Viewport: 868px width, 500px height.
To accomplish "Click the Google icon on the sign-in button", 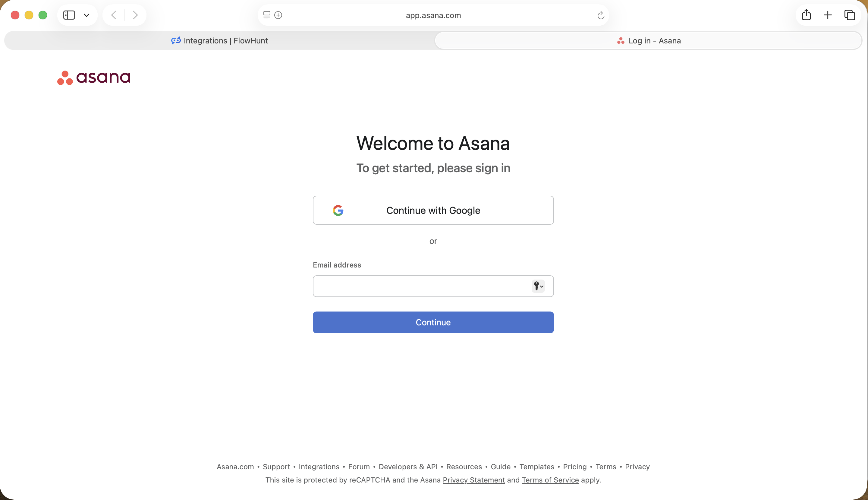I will pyautogui.click(x=338, y=210).
